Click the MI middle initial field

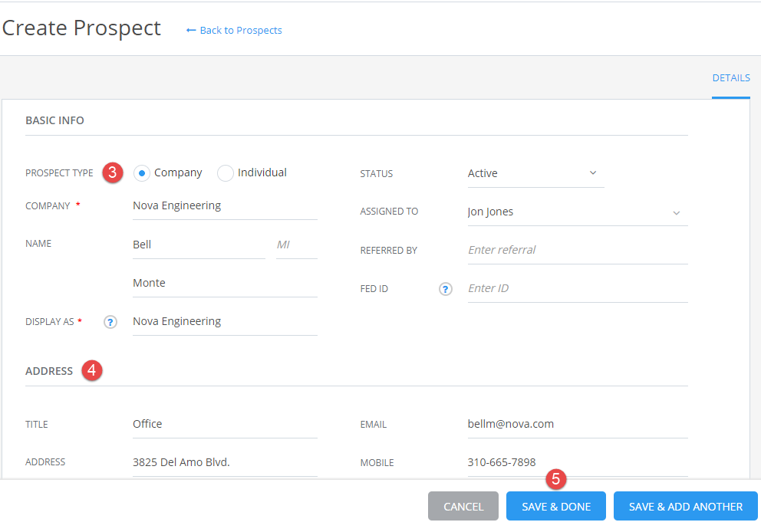(297, 245)
